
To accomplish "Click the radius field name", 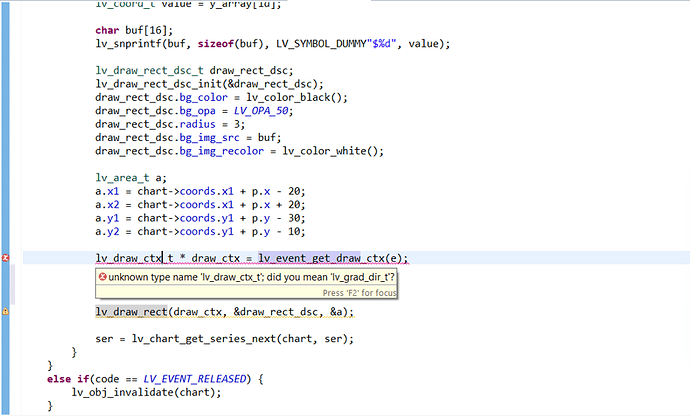I will [x=198, y=124].
